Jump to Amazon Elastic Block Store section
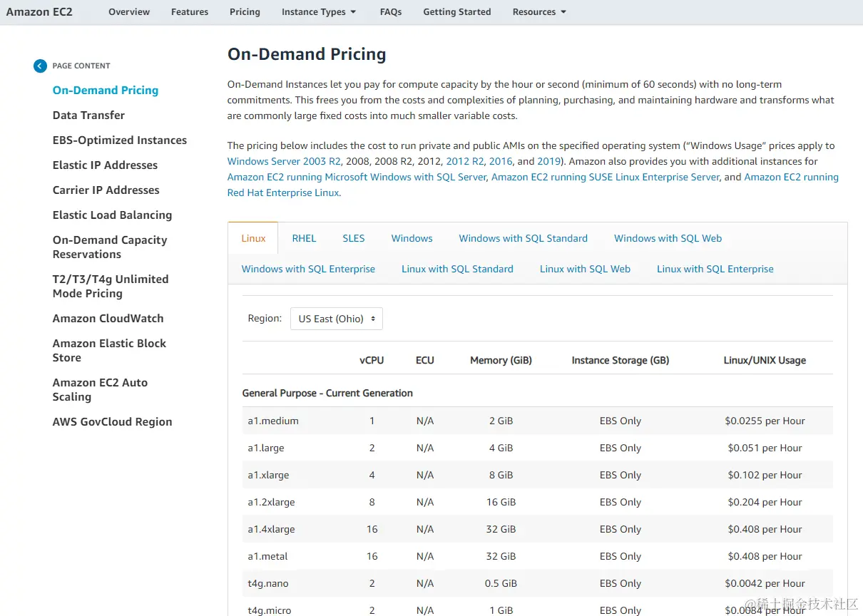 pos(109,351)
